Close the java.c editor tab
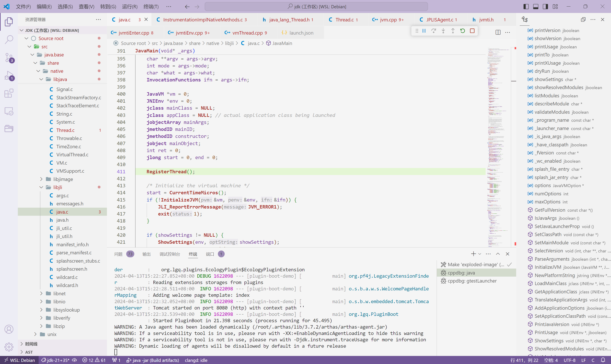611x364 pixels. click(146, 19)
